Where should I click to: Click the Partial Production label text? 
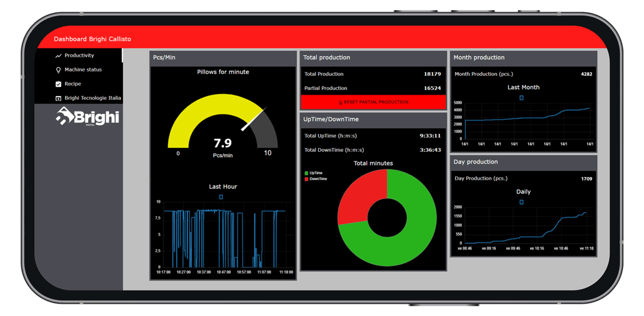point(326,88)
